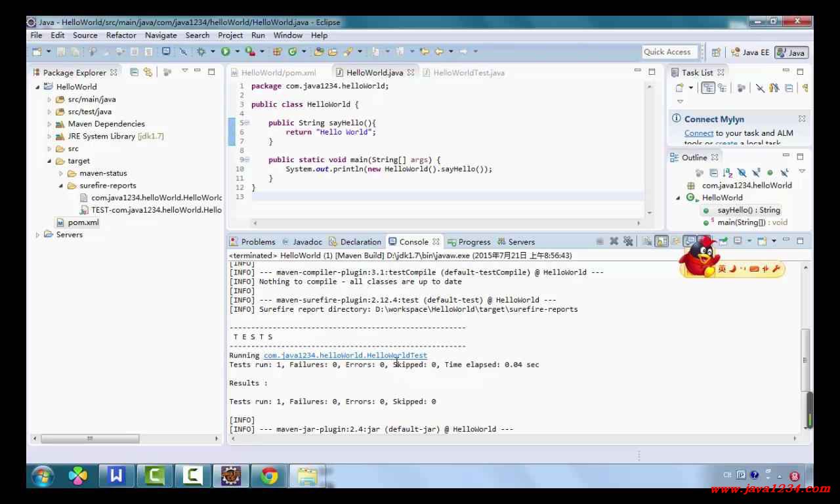Toggle Categorized view in Task List
This screenshot has height=504, width=840.
tap(708, 87)
